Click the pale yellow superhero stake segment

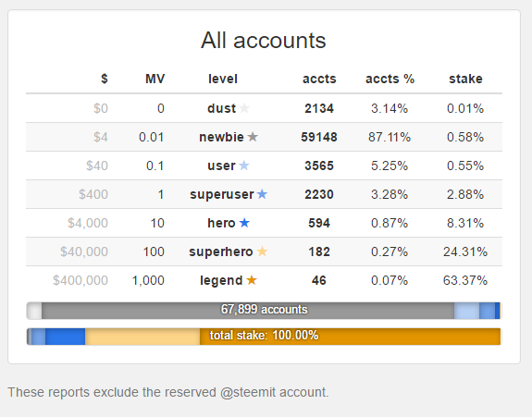142,337
